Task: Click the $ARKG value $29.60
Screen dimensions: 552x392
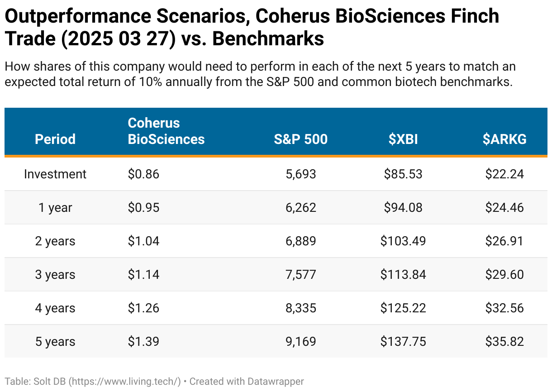Action: [x=504, y=275]
